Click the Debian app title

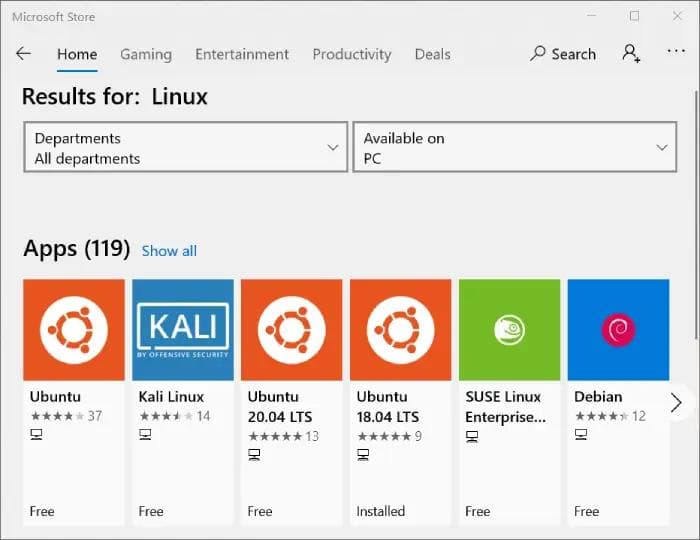pos(598,396)
